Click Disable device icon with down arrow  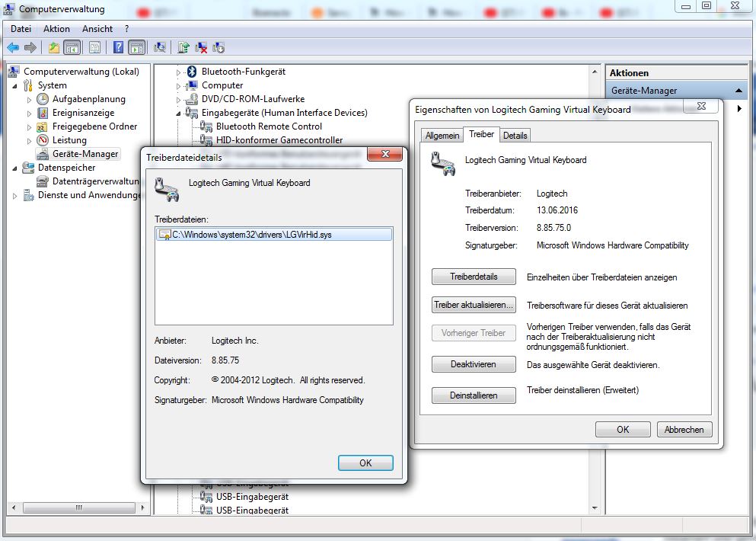[219, 47]
